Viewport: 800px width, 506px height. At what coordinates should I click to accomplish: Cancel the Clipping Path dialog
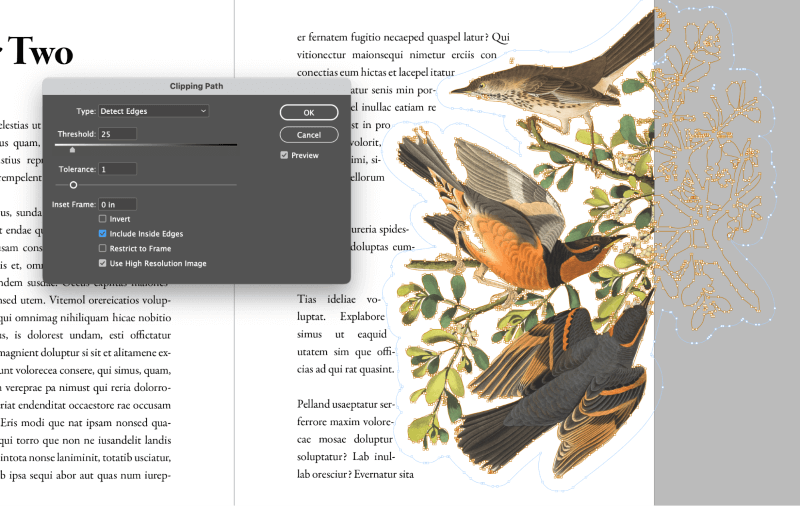pyautogui.click(x=309, y=135)
